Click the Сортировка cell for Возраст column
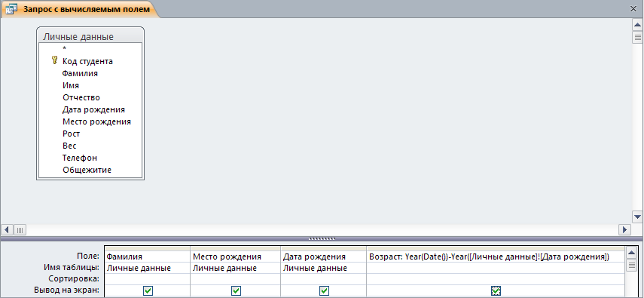This screenshot has height=298, width=644. [x=495, y=279]
